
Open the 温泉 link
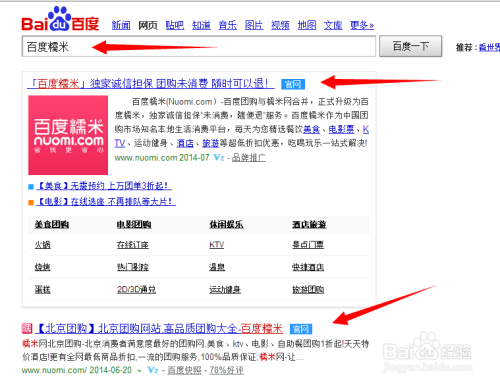[217, 267]
